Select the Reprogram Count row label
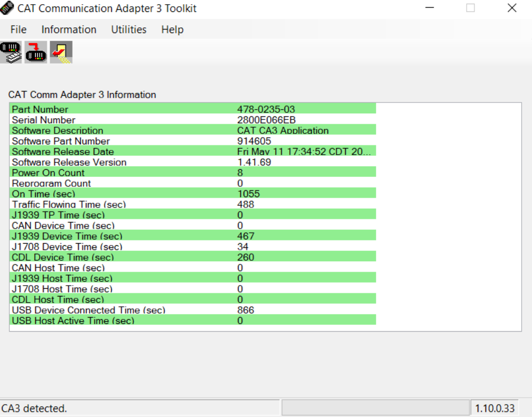 pyautogui.click(x=51, y=183)
